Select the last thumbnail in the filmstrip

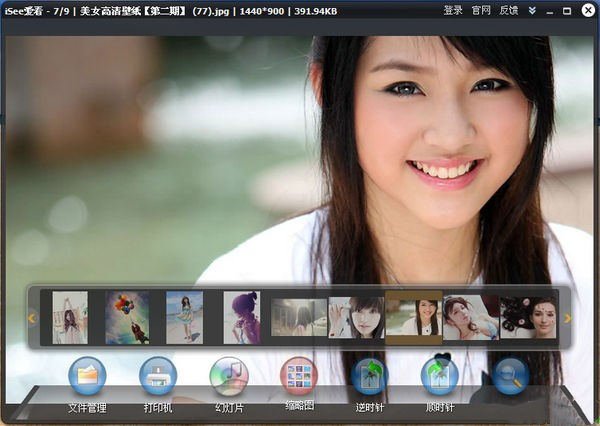click(x=528, y=318)
